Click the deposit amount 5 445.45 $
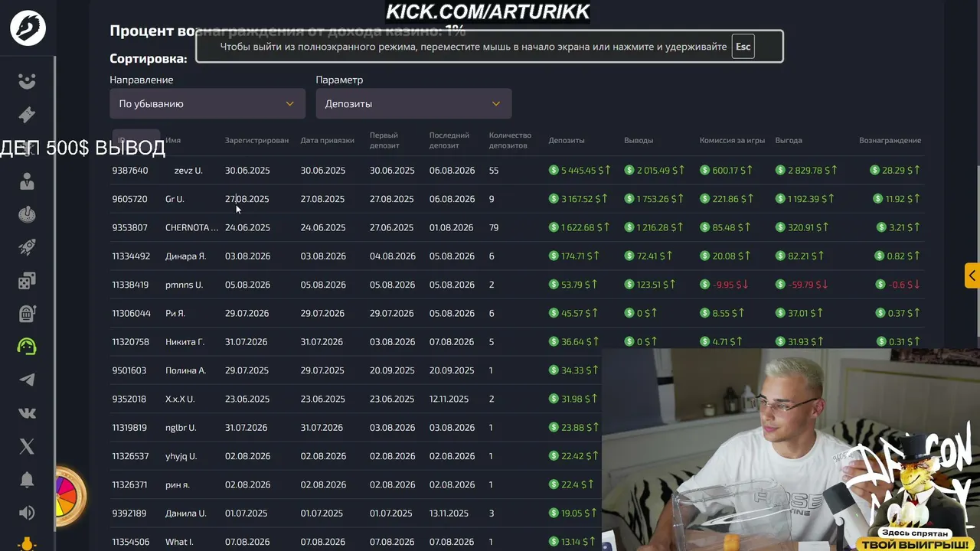This screenshot has height=551, width=980. 579,171
